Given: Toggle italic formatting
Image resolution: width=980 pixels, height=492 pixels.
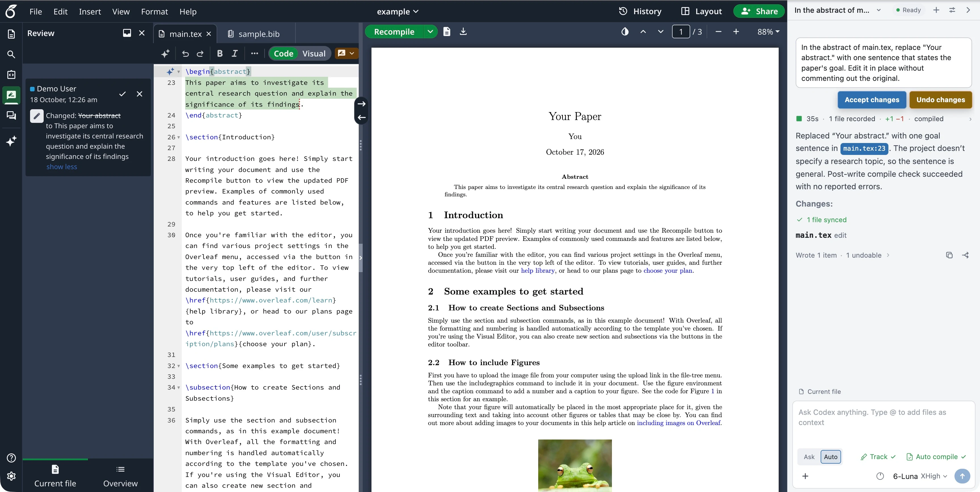Looking at the screenshot, I should (235, 54).
